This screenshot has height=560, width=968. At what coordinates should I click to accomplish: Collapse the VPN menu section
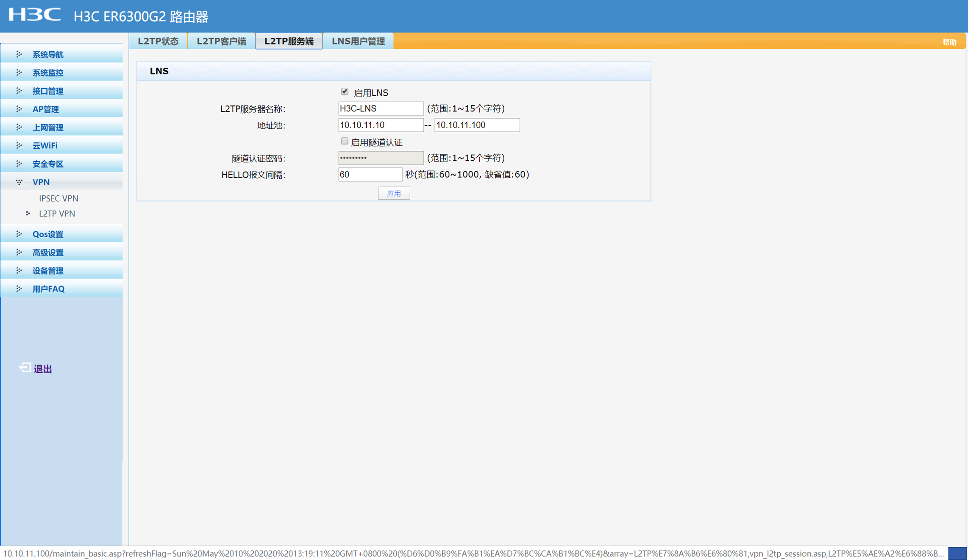pos(41,182)
